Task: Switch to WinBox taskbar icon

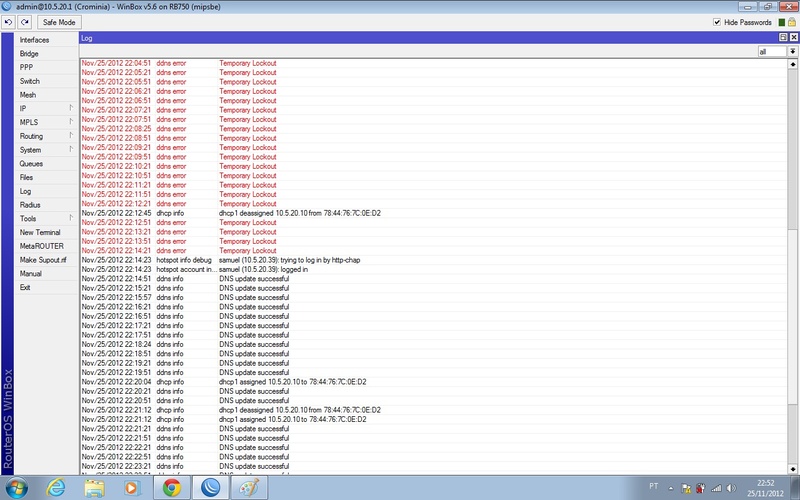Action: tap(210, 488)
